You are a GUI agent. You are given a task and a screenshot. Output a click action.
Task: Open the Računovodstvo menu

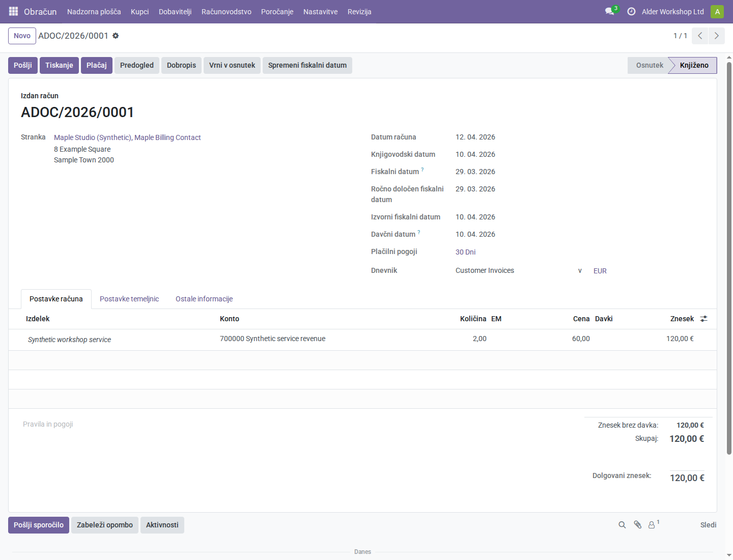coord(227,12)
